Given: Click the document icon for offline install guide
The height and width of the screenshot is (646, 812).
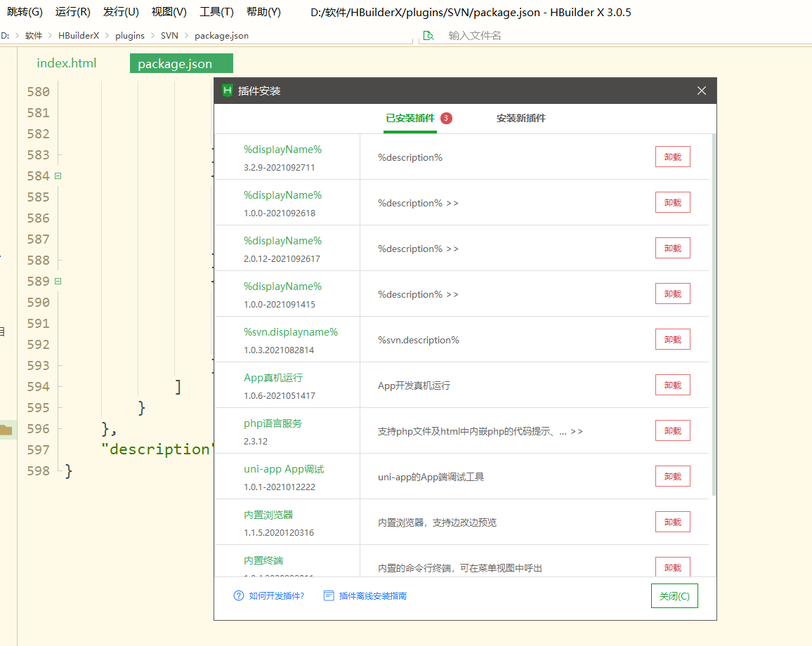Looking at the screenshot, I should click(329, 595).
